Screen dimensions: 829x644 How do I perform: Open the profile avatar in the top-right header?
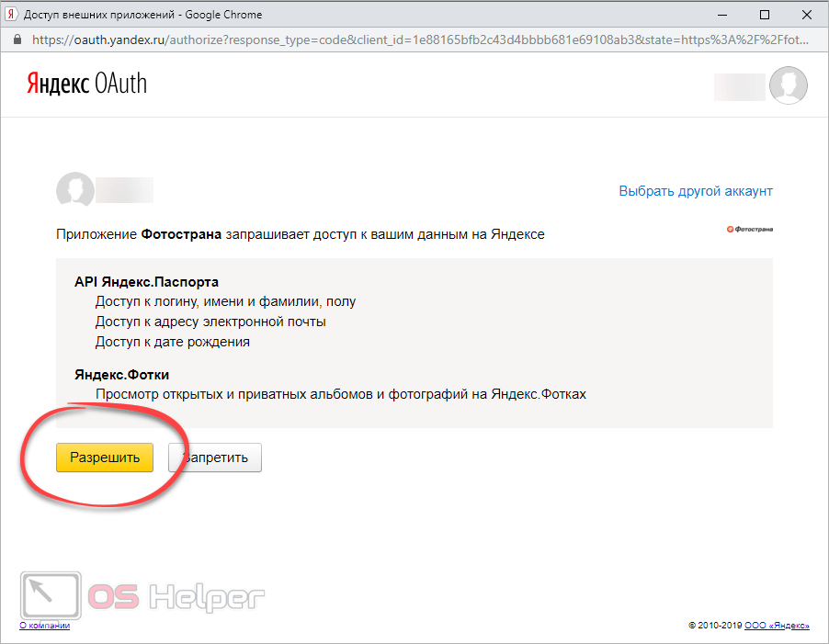[x=788, y=85]
